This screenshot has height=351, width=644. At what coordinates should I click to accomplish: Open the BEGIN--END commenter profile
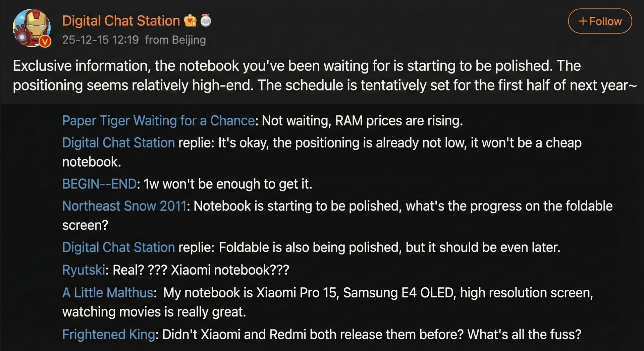[x=99, y=184]
